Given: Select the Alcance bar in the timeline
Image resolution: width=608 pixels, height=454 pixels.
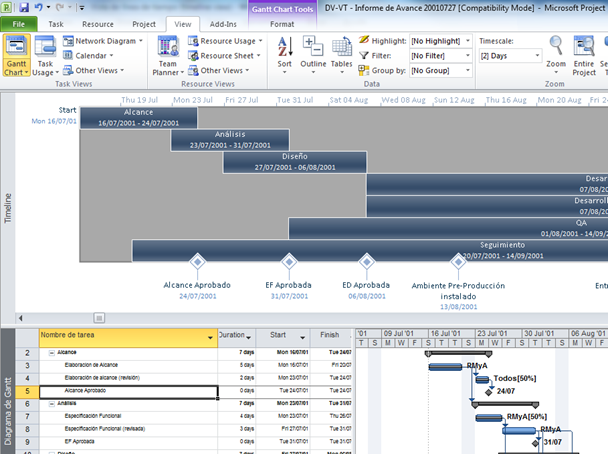Looking at the screenshot, I should [138, 118].
